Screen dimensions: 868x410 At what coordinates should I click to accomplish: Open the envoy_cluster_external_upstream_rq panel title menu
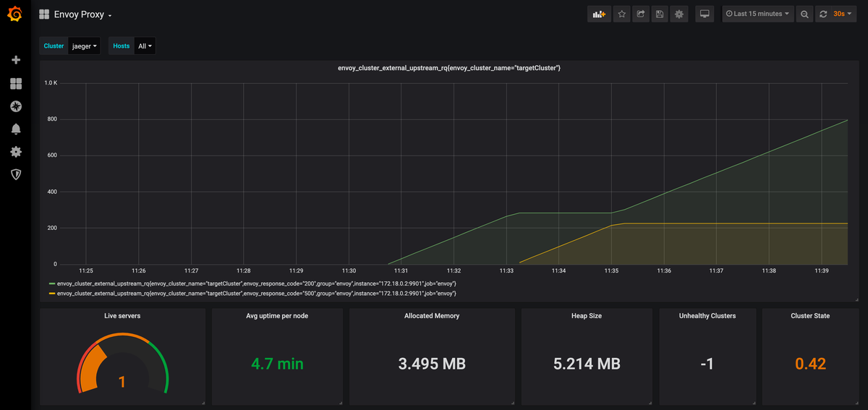[449, 67]
